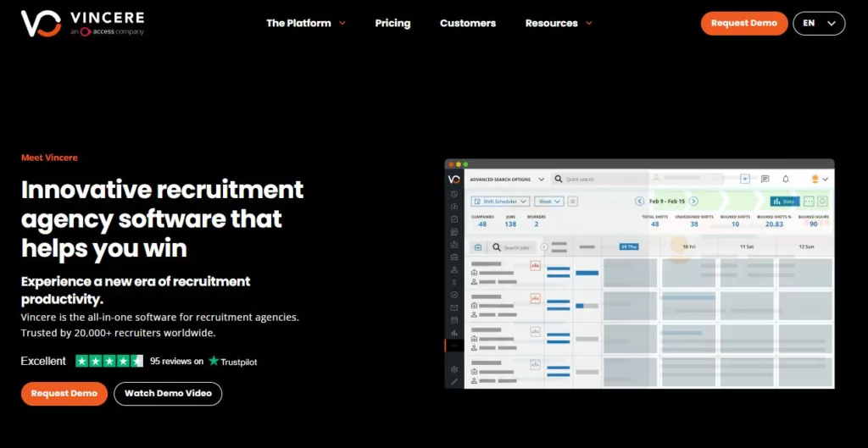Open the chat messages icon in app header
The height and width of the screenshot is (448, 868).
(765, 179)
